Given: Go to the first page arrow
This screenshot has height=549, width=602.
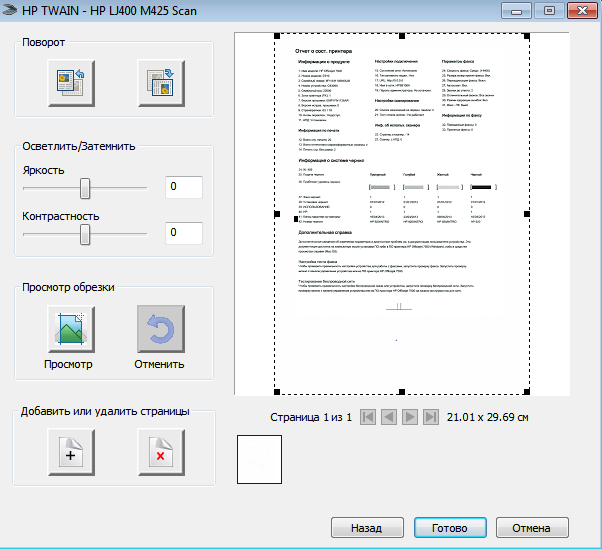Looking at the screenshot, I should point(369,416).
